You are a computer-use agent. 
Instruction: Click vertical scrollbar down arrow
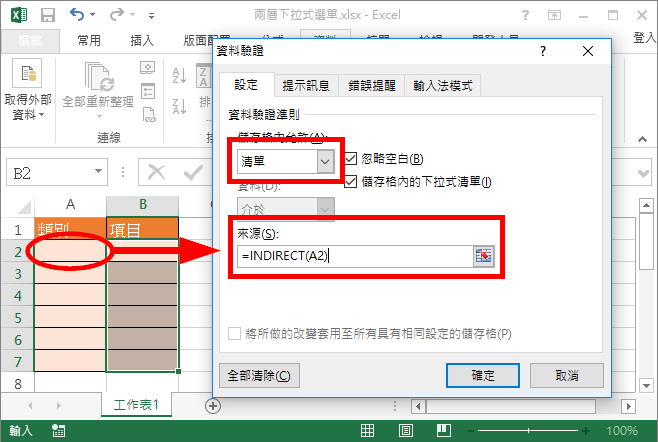coord(646,384)
